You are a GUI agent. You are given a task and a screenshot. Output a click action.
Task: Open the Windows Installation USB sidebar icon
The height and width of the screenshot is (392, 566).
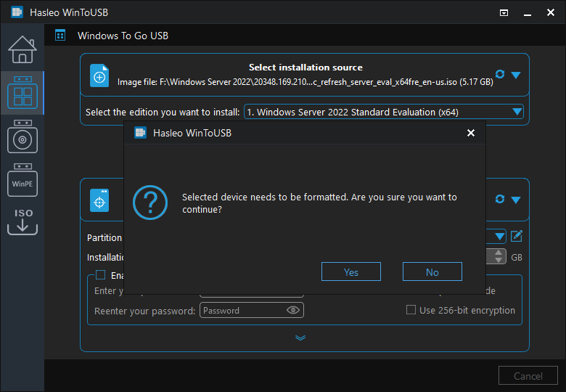coord(22,138)
